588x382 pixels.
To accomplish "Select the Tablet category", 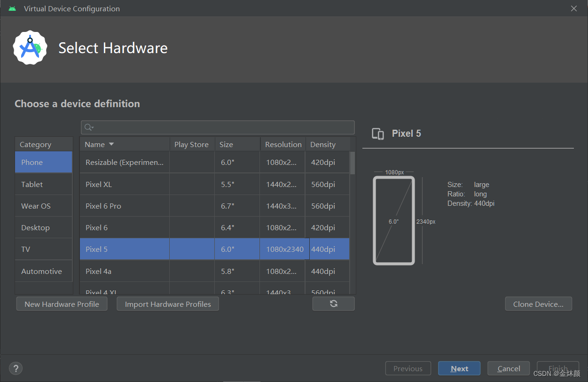I will (x=44, y=184).
